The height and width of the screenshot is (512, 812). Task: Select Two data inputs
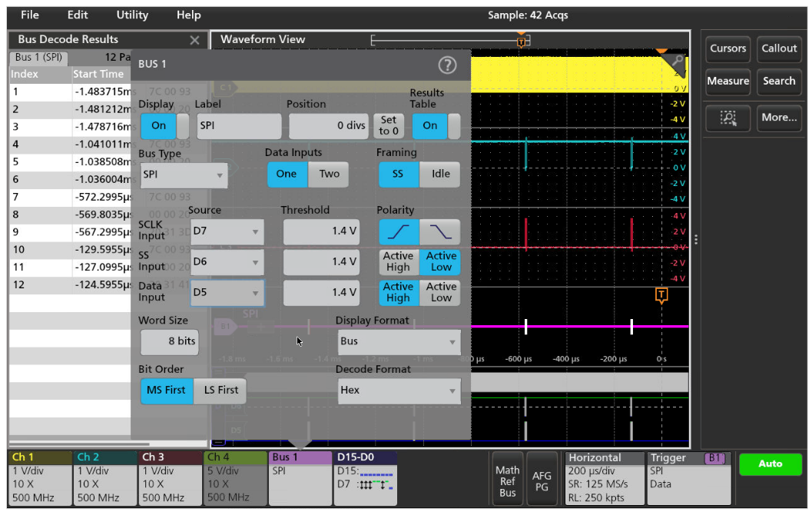(x=329, y=174)
